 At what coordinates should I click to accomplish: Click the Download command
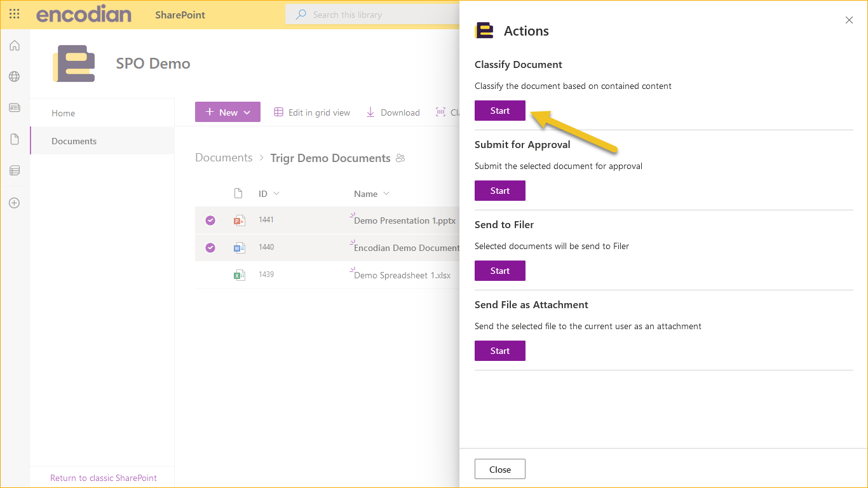click(x=393, y=112)
